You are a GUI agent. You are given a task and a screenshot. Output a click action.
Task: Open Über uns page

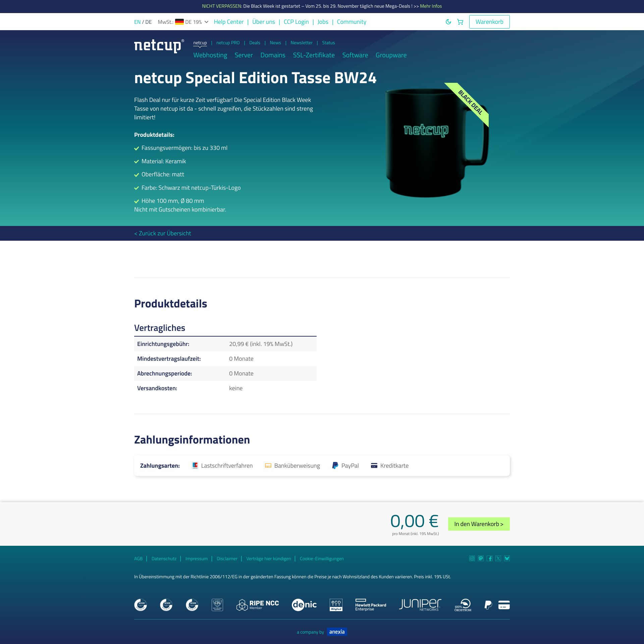click(x=264, y=22)
